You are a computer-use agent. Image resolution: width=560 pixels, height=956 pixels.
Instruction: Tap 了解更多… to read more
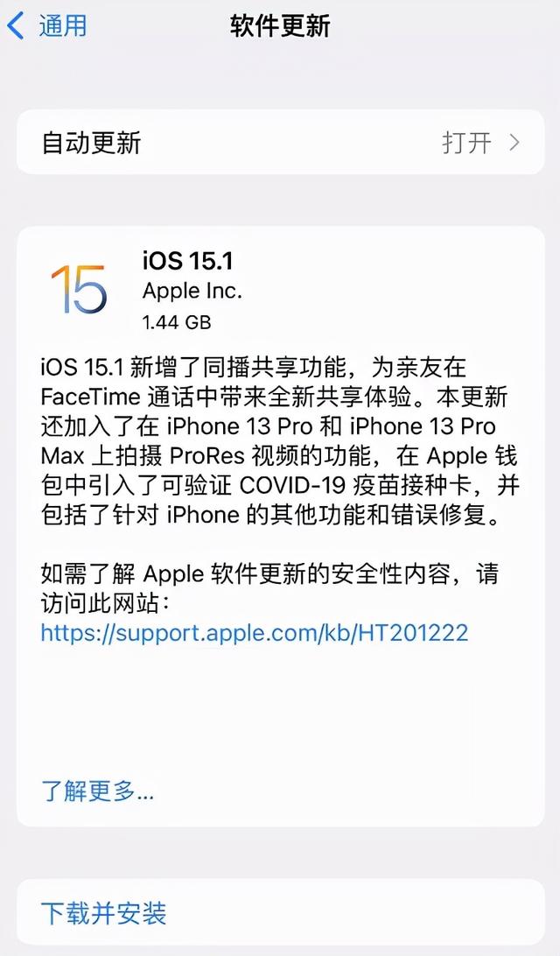click(97, 791)
